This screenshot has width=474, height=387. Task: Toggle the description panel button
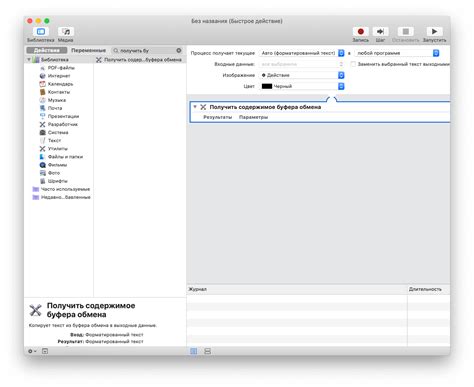(45, 351)
